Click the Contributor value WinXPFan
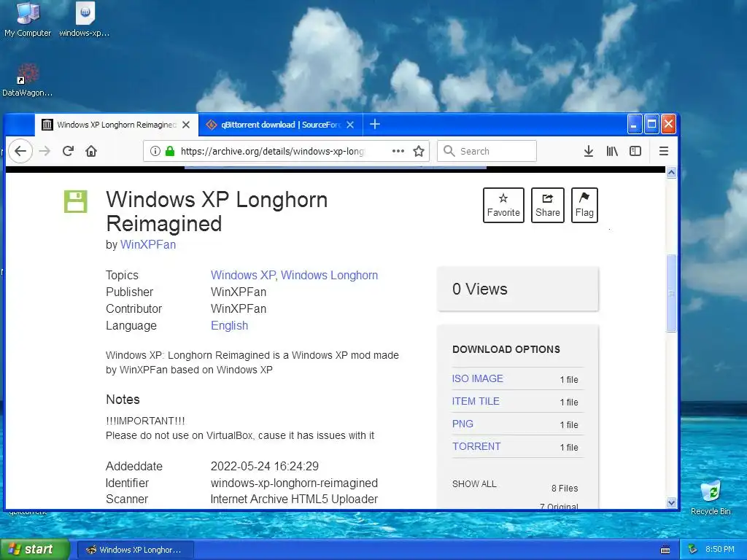747x560 pixels. pos(239,308)
